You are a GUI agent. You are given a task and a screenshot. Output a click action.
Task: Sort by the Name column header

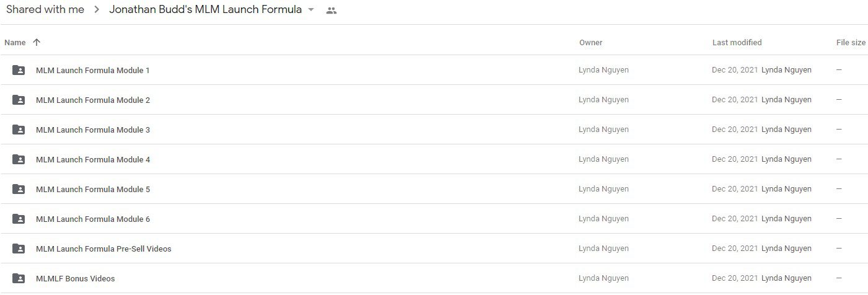click(x=15, y=43)
